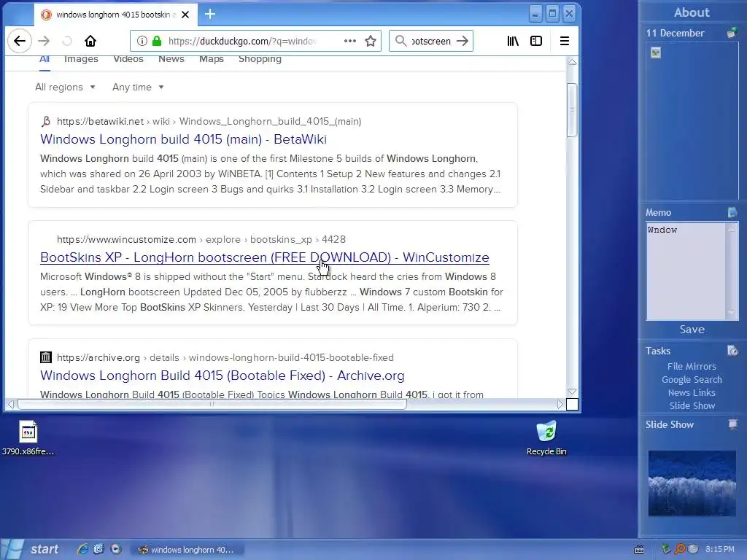
Task: Click the archive.org result favicon
Action: [x=46, y=357]
